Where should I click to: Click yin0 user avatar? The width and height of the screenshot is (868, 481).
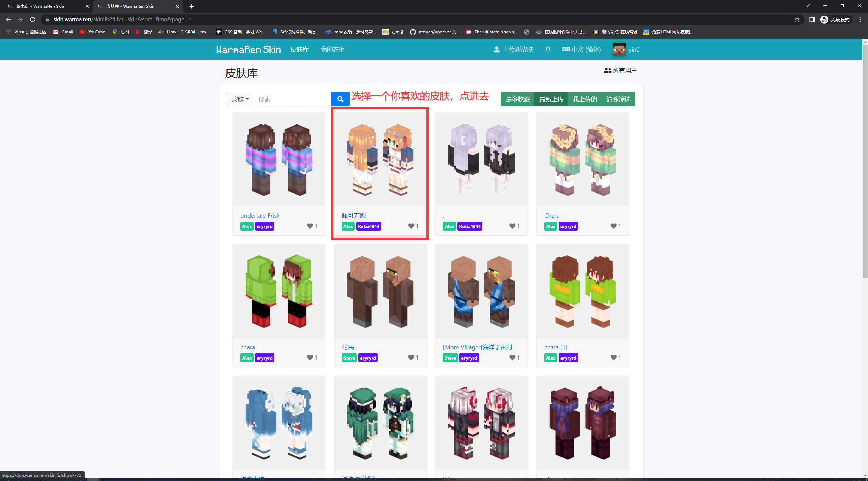[619, 50]
